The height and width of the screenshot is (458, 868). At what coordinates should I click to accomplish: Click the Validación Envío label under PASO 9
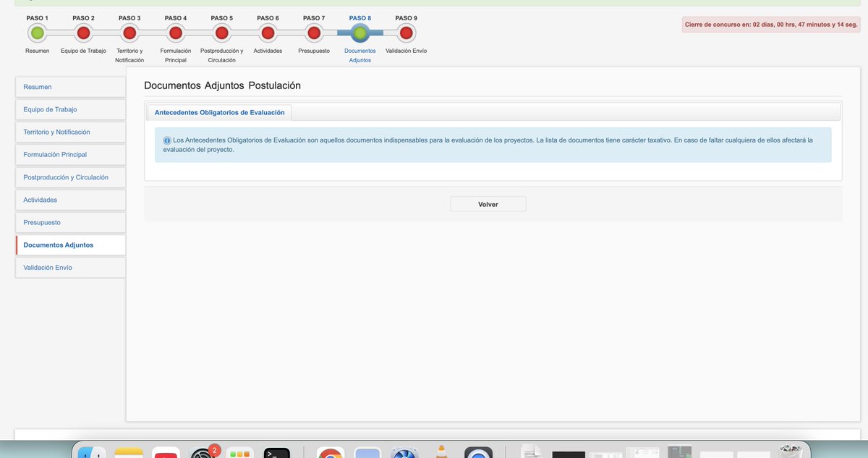pyautogui.click(x=407, y=51)
